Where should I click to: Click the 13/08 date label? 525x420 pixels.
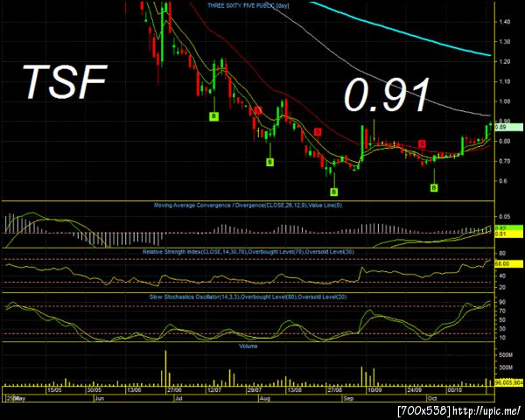294,390
